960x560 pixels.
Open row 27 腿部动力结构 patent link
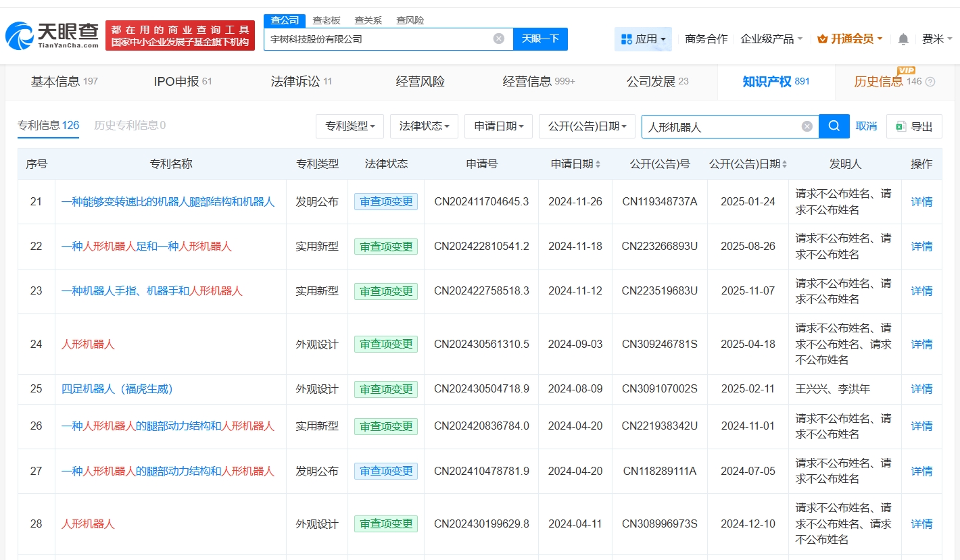[168, 472]
